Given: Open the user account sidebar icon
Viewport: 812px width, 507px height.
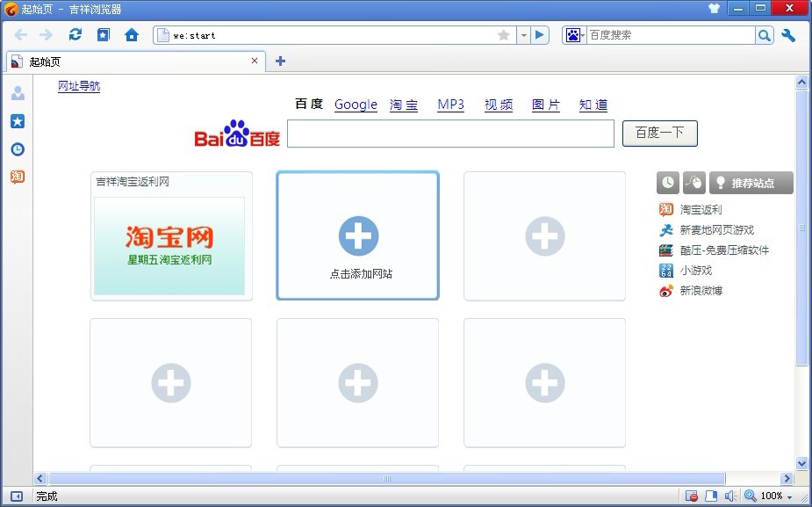Looking at the screenshot, I should pos(18,93).
